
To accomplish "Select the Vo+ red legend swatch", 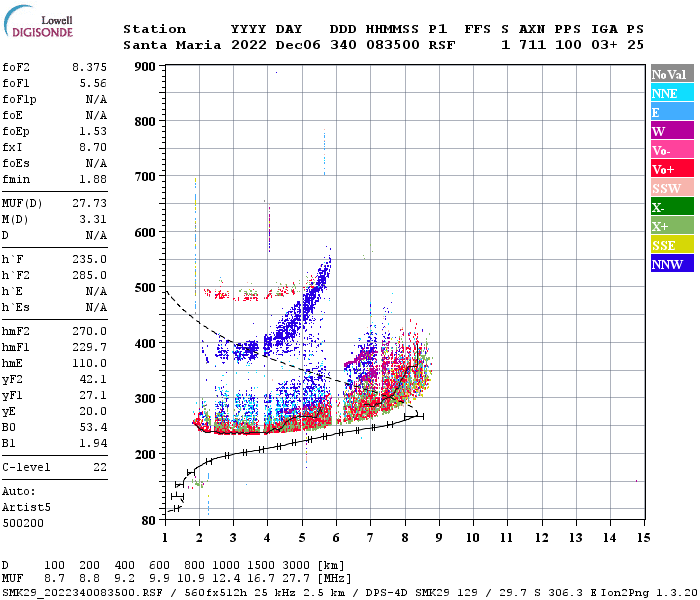I will coord(672,169).
